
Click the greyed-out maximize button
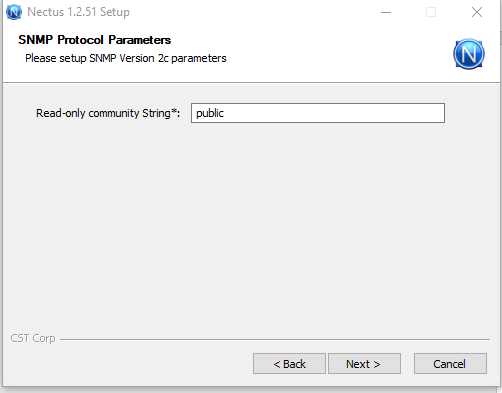(431, 12)
